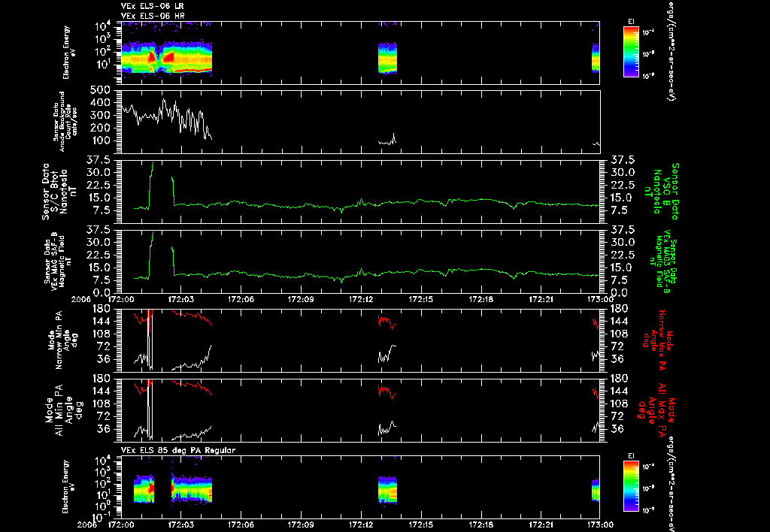Viewport: 770px width, 532px height.
Task: Click the top spectrogram "Electron Energy eV" axis label
Action: (x=68, y=53)
